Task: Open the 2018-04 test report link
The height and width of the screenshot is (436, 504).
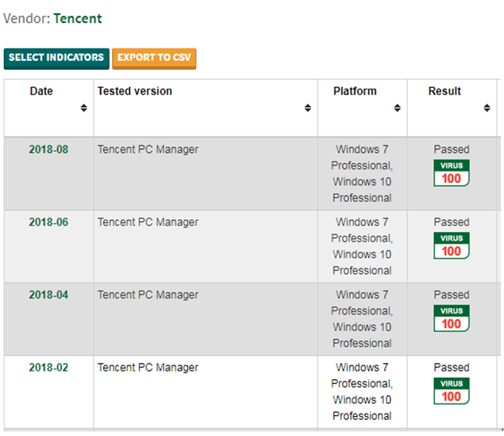Action: point(48,295)
